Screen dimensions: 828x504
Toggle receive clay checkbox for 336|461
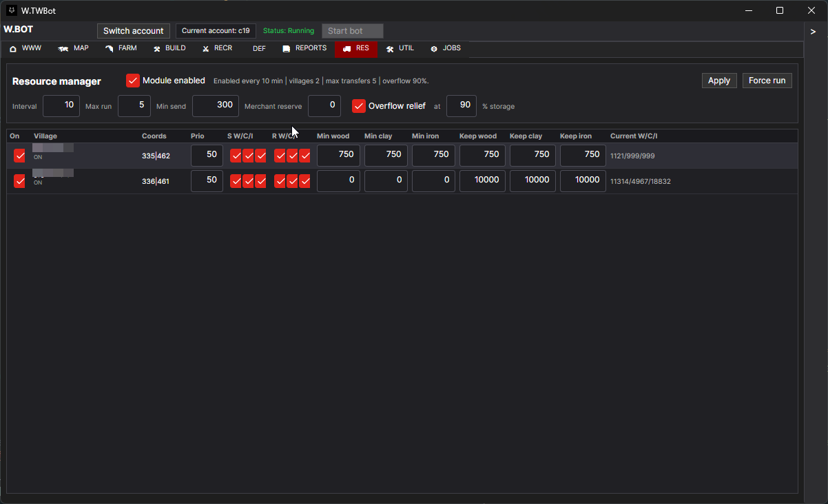293,181
